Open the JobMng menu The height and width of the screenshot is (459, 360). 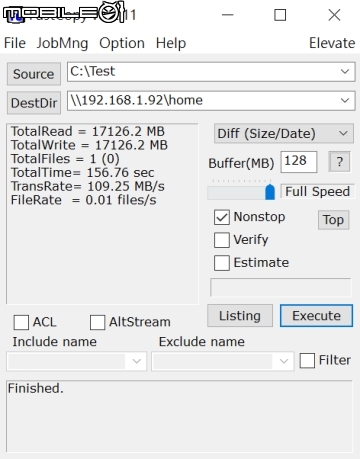pos(62,43)
